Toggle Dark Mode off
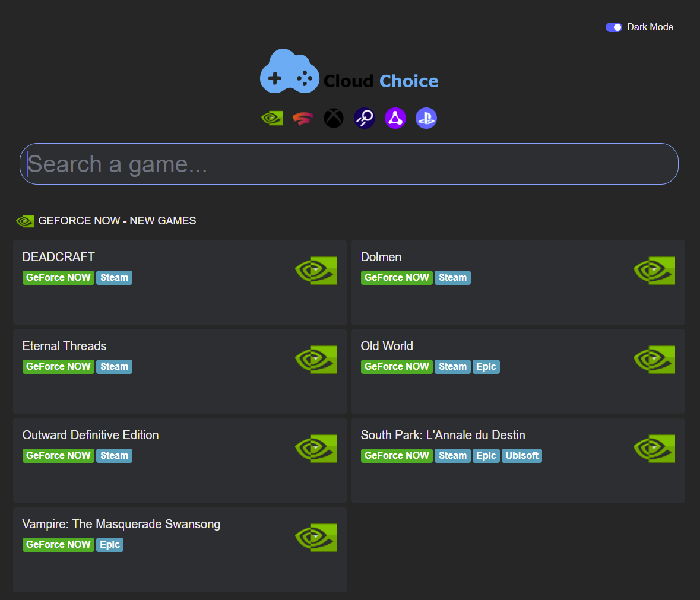Image resolution: width=700 pixels, height=600 pixels. (613, 27)
